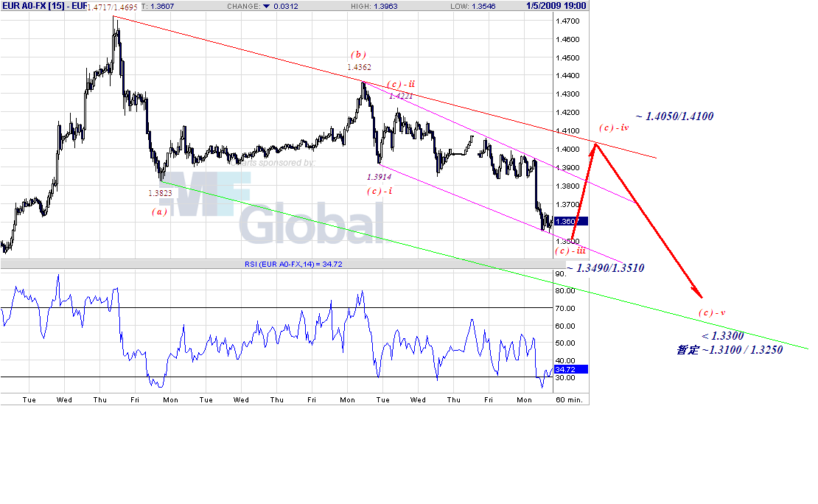Click the 70.00 RSI axis label
Viewport: 818px width, 504px height.
565,308
